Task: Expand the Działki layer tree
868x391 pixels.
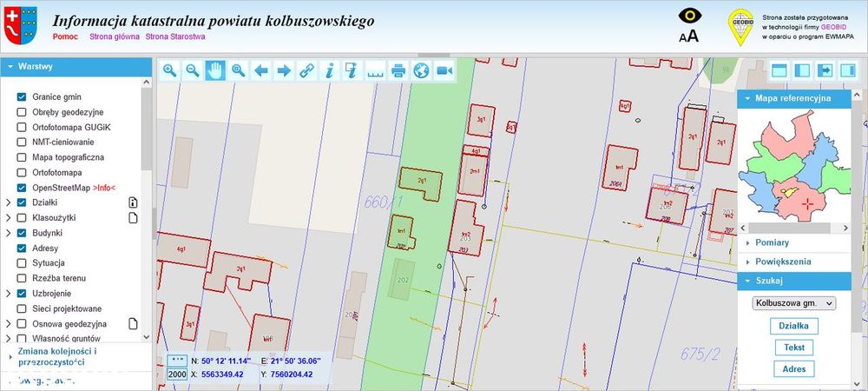Action: click(x=9, y=202)
